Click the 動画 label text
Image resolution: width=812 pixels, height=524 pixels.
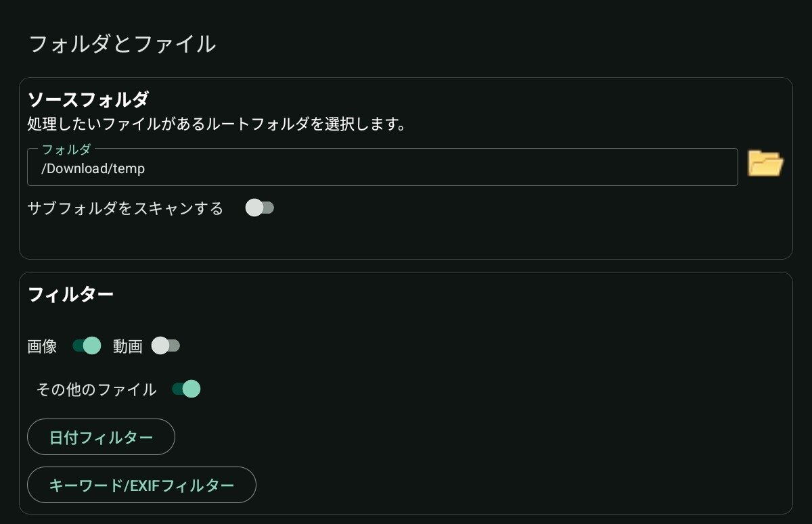[127, 347]
